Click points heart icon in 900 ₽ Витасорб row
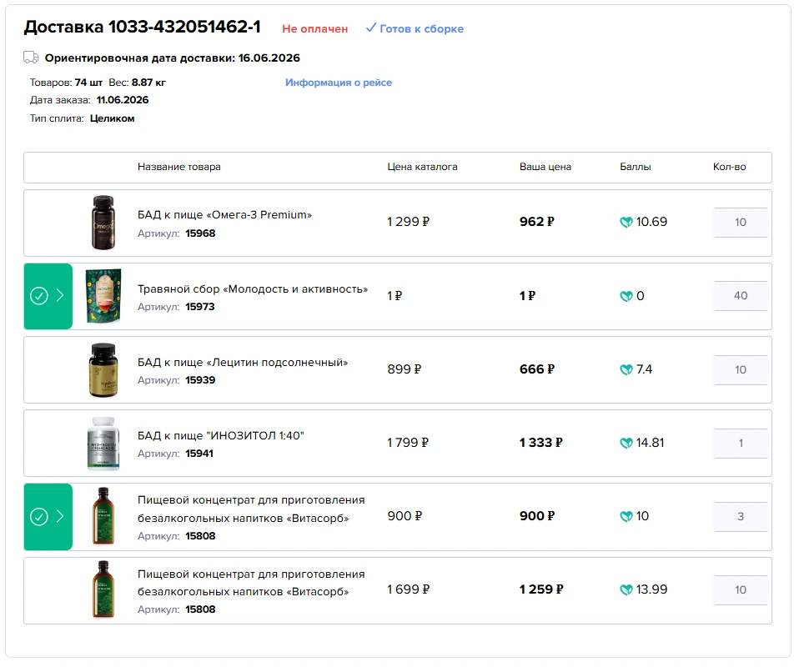 click(626, 516)
